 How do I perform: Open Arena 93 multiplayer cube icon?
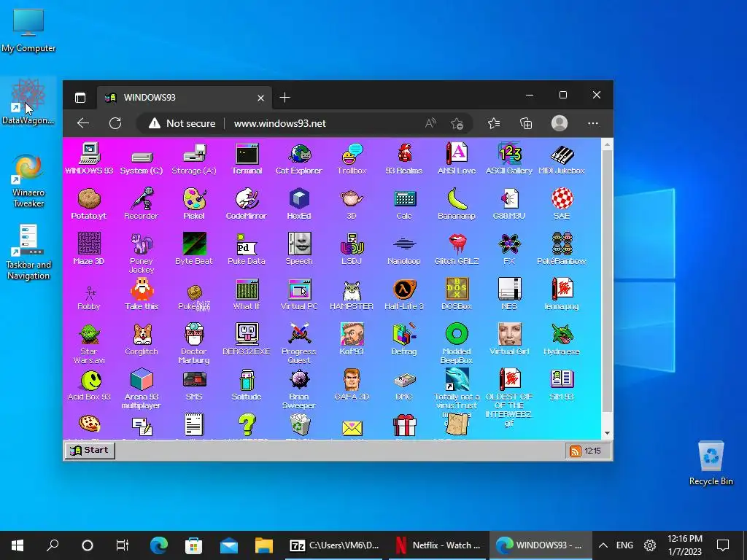(x=142, y=389)
